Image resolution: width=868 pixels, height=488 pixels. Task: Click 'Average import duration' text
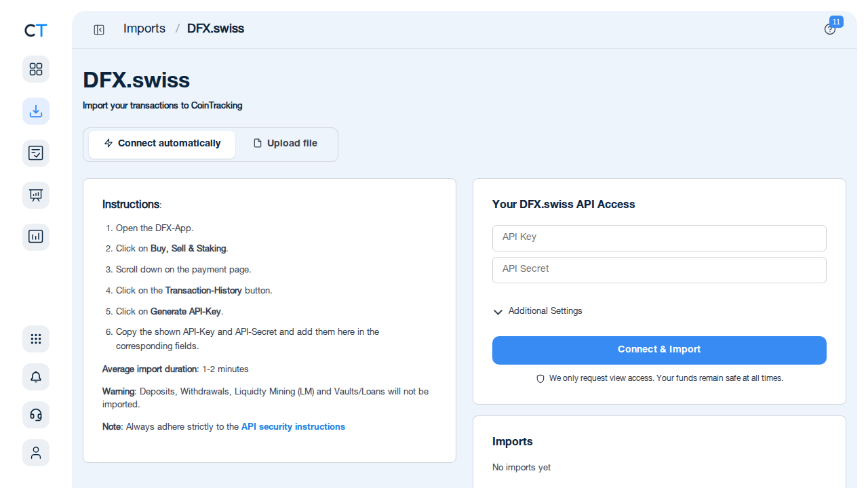click(150, 369)
